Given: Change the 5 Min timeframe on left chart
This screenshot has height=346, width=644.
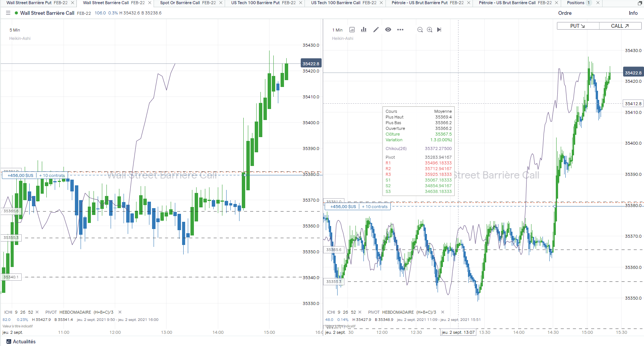Looking at the screenshot, I should point(15,30).
